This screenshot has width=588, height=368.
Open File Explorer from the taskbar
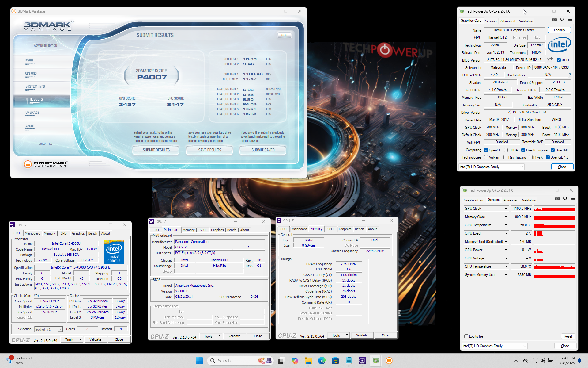point(308,361)
